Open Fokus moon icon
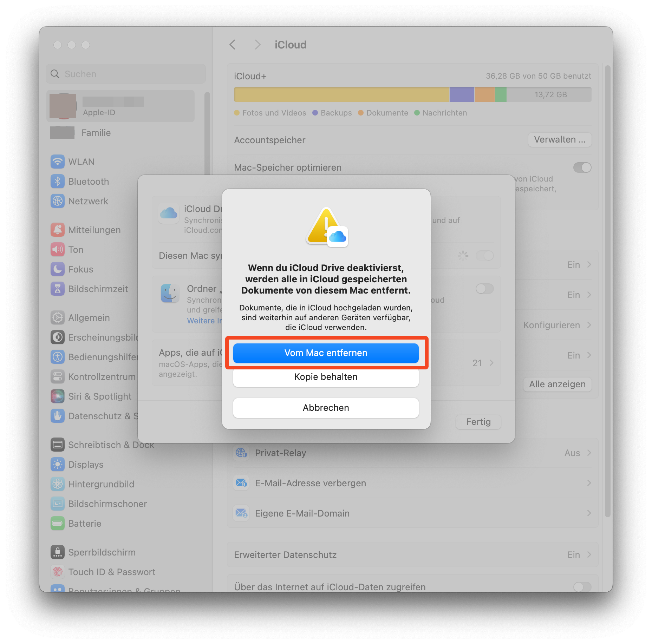The image size is (652, 644). [58, 269]
